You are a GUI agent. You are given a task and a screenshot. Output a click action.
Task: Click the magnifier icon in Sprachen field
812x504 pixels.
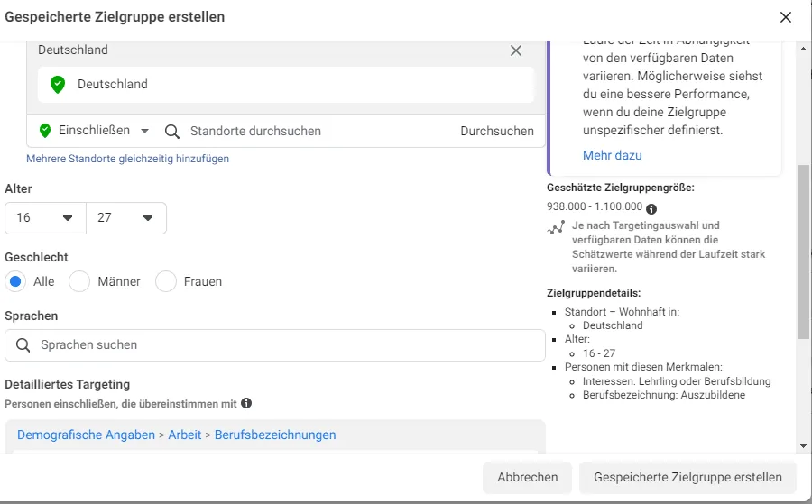23,345
